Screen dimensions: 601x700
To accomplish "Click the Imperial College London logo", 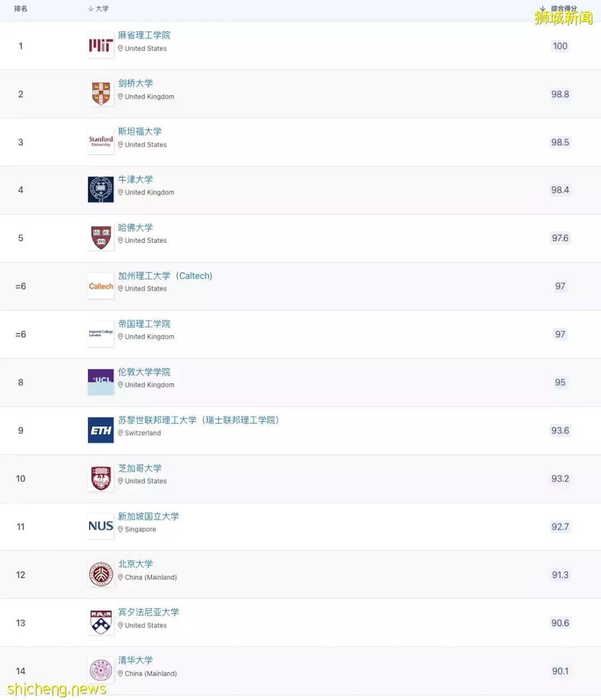I will 101,334.
